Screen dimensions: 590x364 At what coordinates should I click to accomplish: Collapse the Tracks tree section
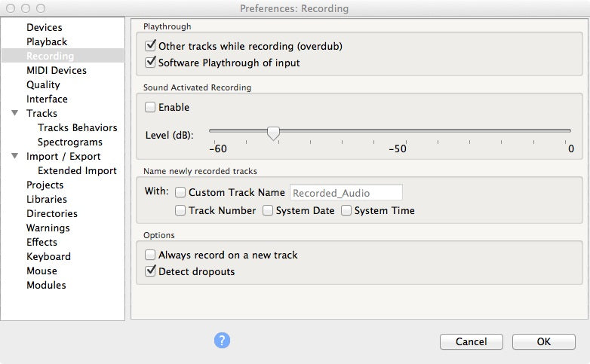14,114
